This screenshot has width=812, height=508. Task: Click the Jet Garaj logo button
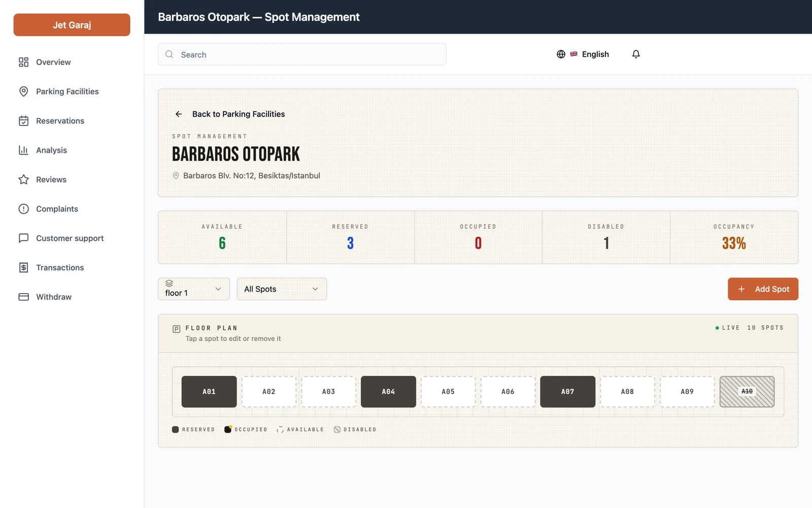(x=72, y=25)
